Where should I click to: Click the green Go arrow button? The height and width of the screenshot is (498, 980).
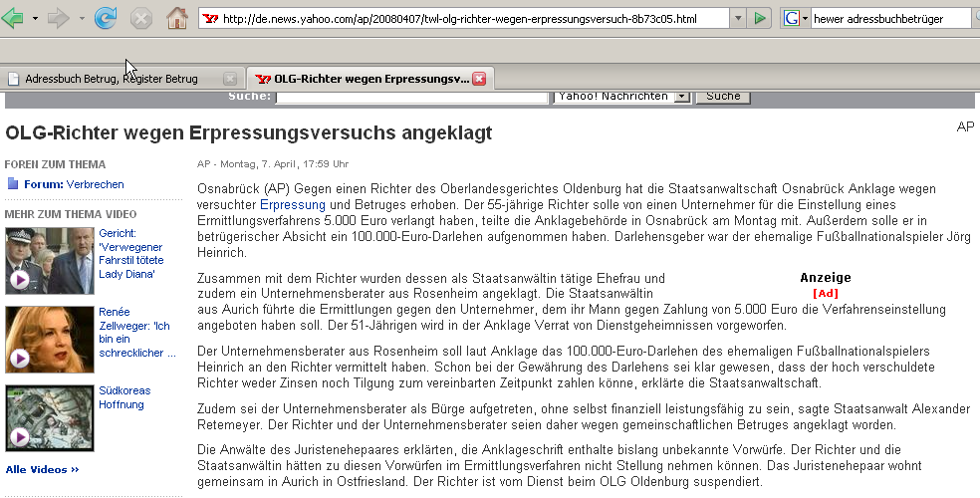click(760, 19)
